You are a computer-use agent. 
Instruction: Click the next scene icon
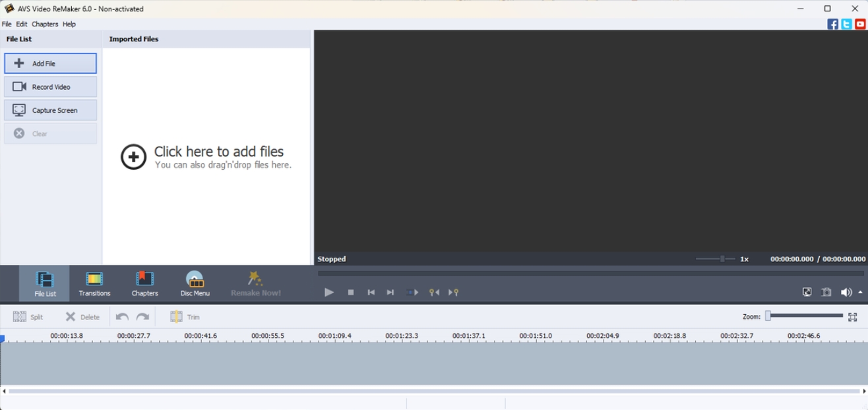tap(412, 292)
